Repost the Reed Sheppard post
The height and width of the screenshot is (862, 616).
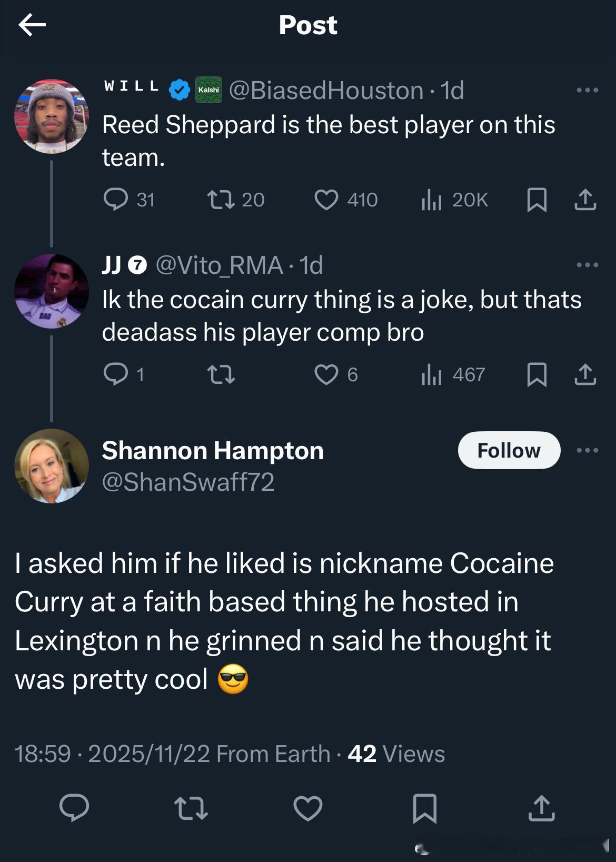tap(221, 200)
